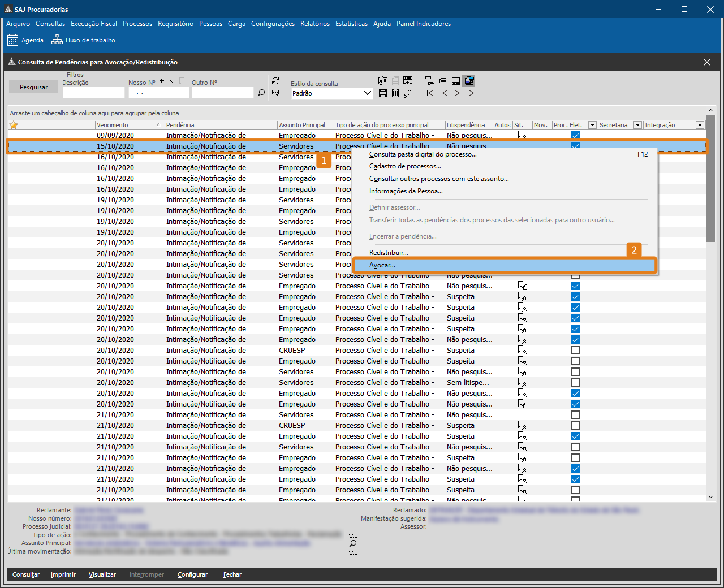Toggle Proc. Elet. checkbox on 09/09/2020 row
Image resolution: width=724 pixels, height=588 pixels.
pyautogui.click(x=575, y=135)
